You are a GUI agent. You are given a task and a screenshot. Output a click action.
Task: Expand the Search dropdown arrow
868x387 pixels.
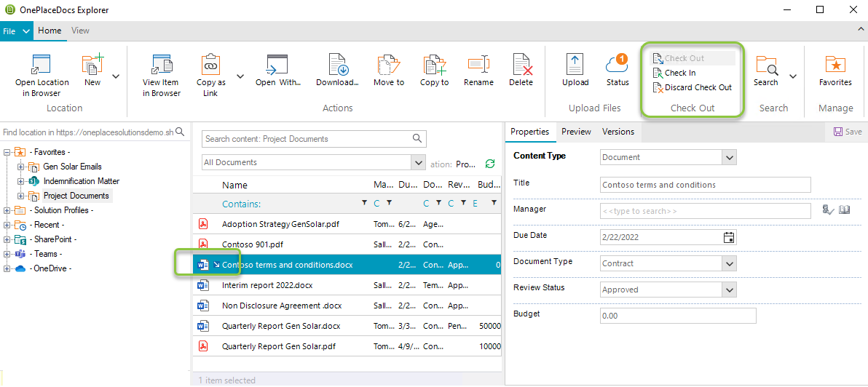click(793, 76)
